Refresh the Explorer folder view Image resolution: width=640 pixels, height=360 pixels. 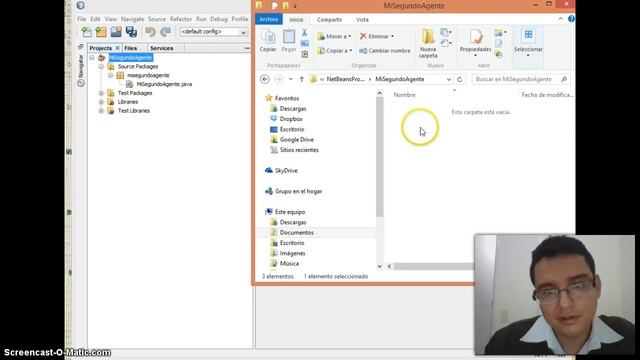(x=460, y=79)
